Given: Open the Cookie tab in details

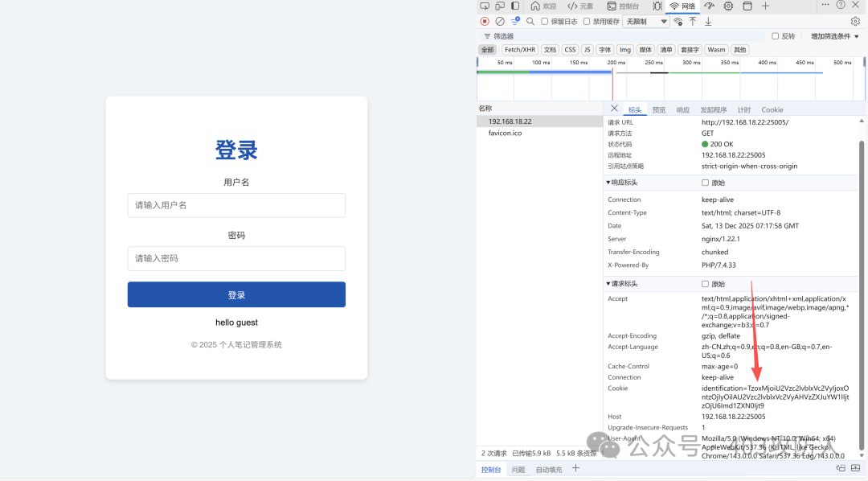Looking at the screenshot, I should click(772, 109).
